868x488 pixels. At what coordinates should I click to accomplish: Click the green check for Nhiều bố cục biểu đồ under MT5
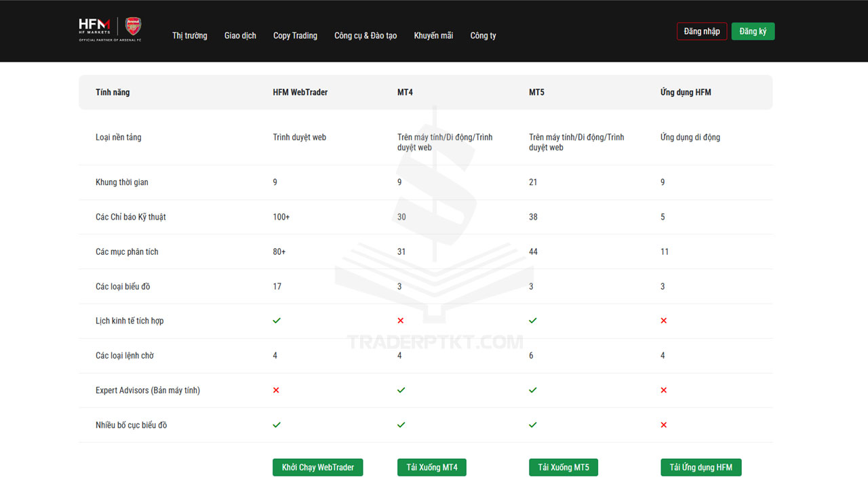pos(533,425)
